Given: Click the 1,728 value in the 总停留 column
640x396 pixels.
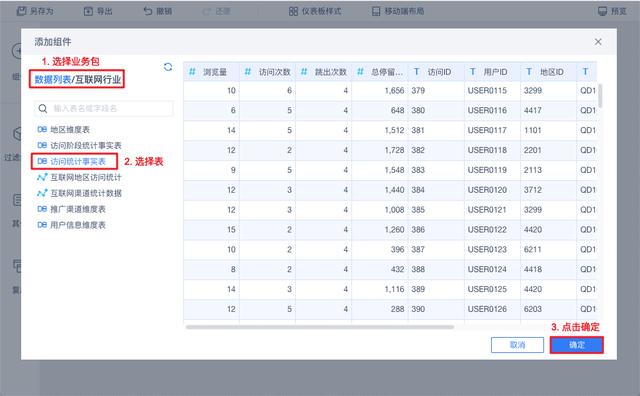Looking at the screenshot, I should pyautogui.click(x=394, y=150).
